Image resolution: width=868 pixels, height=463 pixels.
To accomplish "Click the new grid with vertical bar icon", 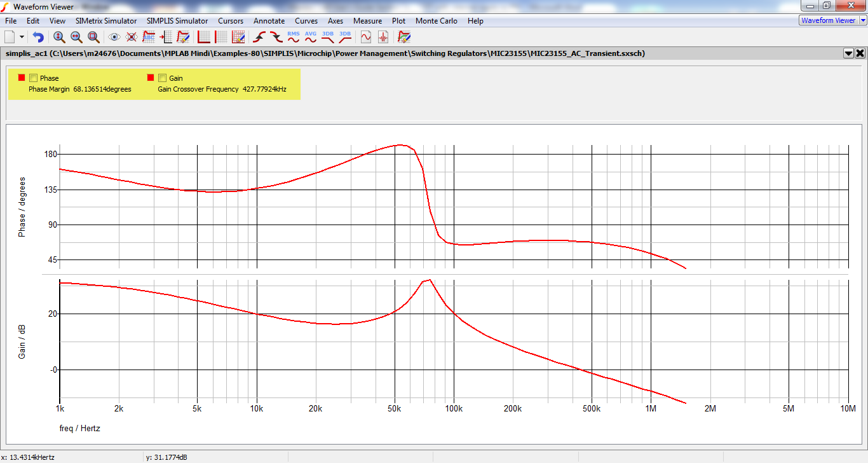I will tap(221, 37).
